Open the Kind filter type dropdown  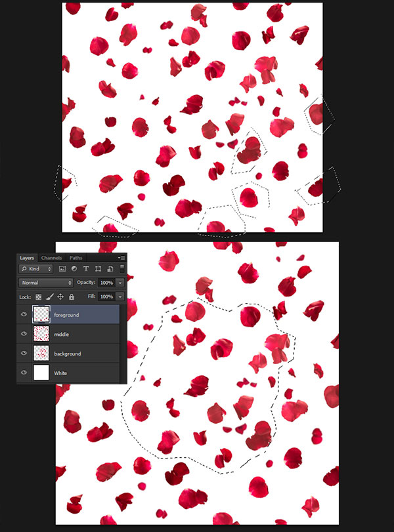[35, 269]
